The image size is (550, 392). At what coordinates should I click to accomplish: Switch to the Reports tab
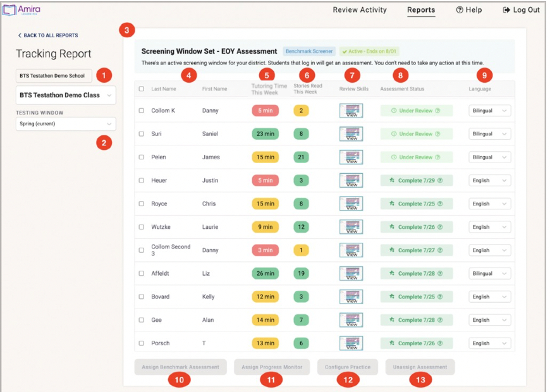[420, 10]
